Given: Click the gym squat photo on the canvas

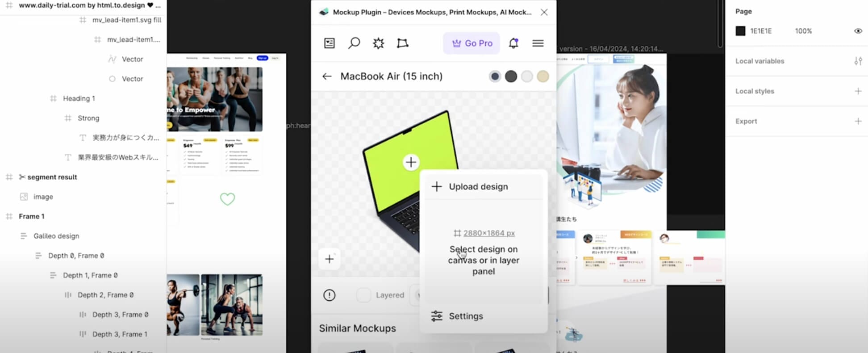Looking at the screenshot, I should [x=215, y=99].
